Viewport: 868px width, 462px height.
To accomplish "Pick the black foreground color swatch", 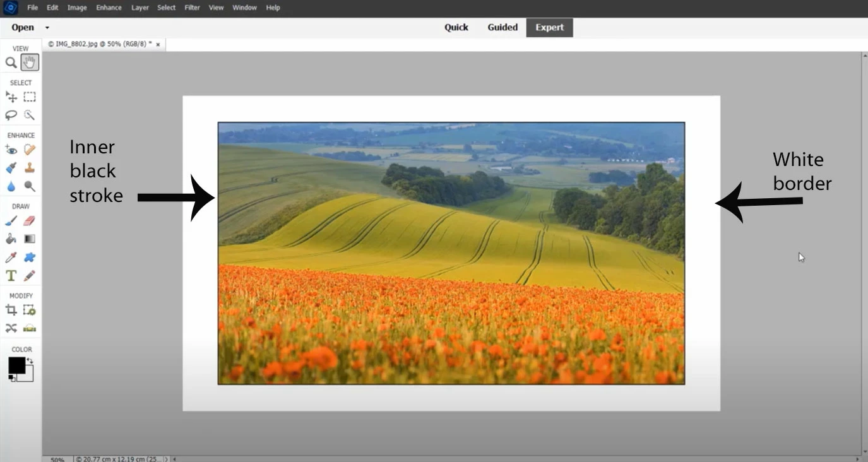I will pyautogui.click(x=16, y=365).
